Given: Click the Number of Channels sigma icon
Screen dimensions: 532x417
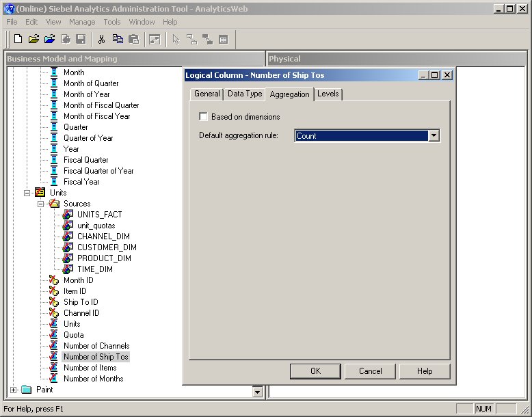Looking at the screenshot, I should pyautogui.click(x=53, y=345).
